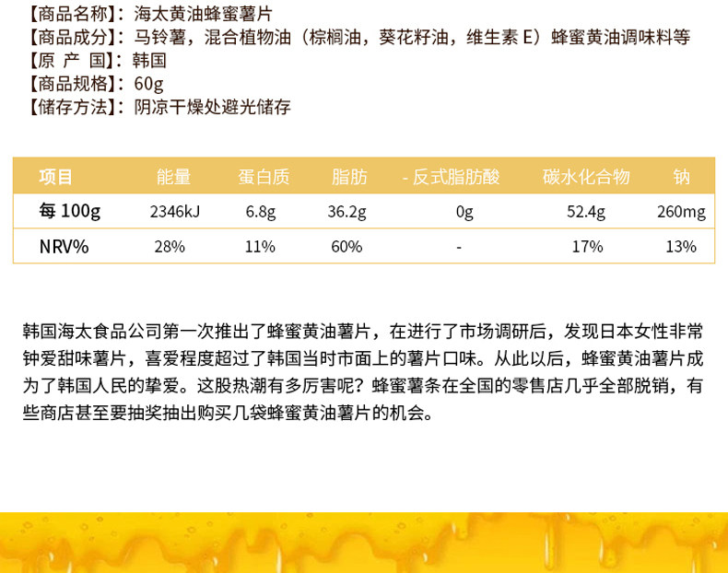
Task: Select the energy value 2346kJ
Action: (174, 212)
